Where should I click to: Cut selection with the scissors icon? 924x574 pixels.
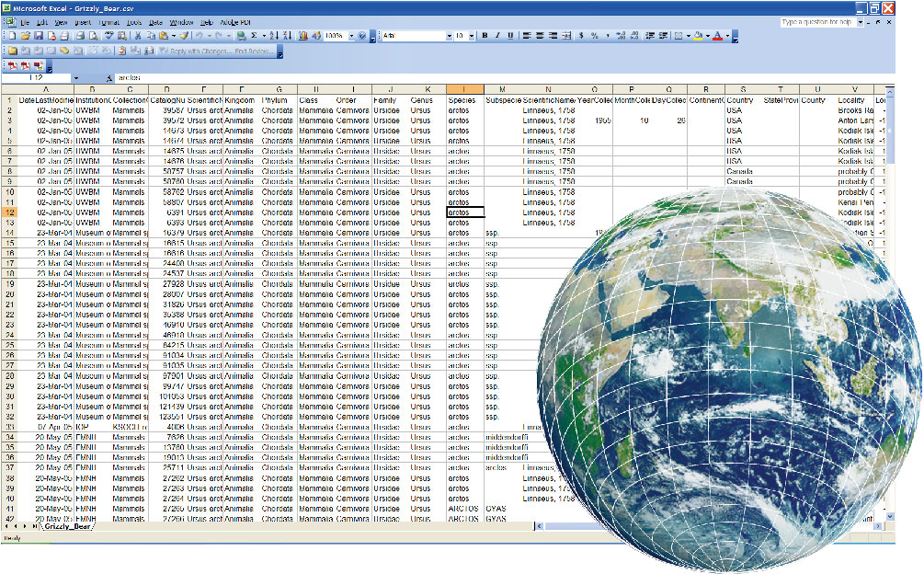[x=137, y=36]
